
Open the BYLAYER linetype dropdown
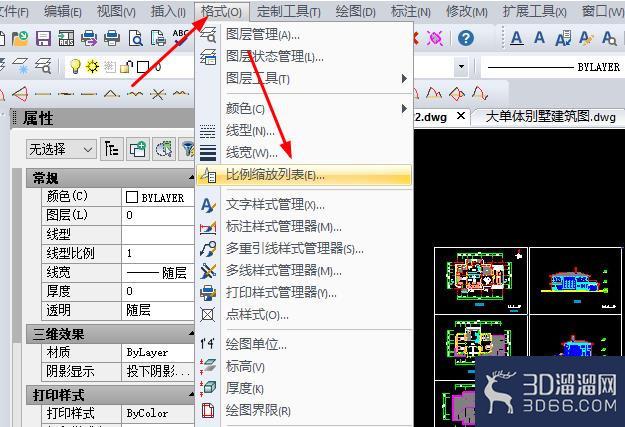click(x=553, y=67)
